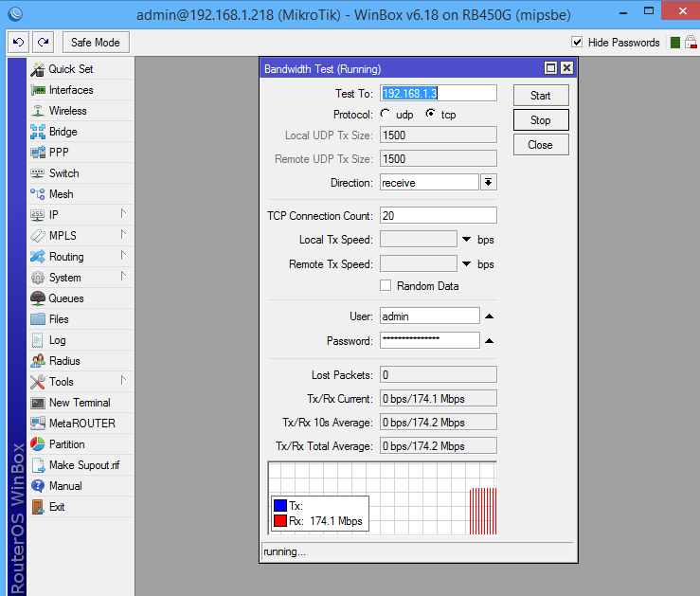Stop the running bandwidth test
The width and height of the screenshot is (700, 596).
tap(541, 120)
